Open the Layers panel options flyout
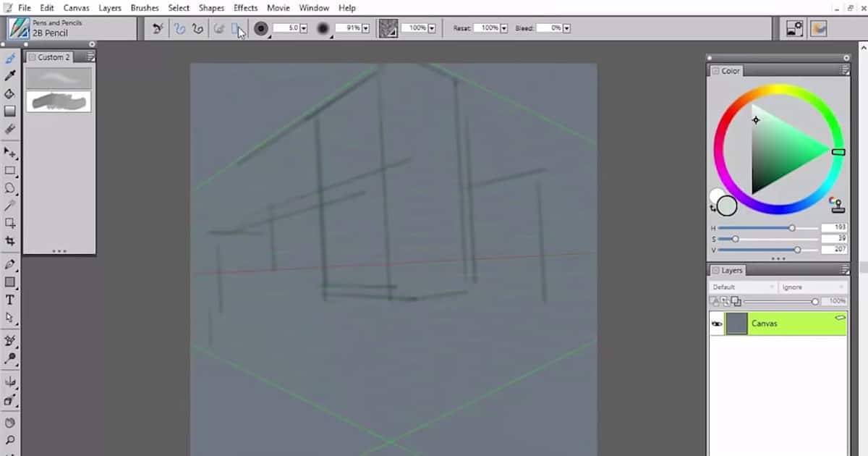The width and height of the screenshot is (868, 456). (845, 269)
